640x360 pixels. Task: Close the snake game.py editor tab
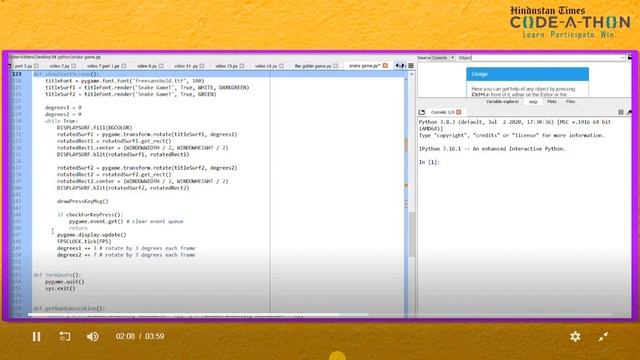coord(385,66)
